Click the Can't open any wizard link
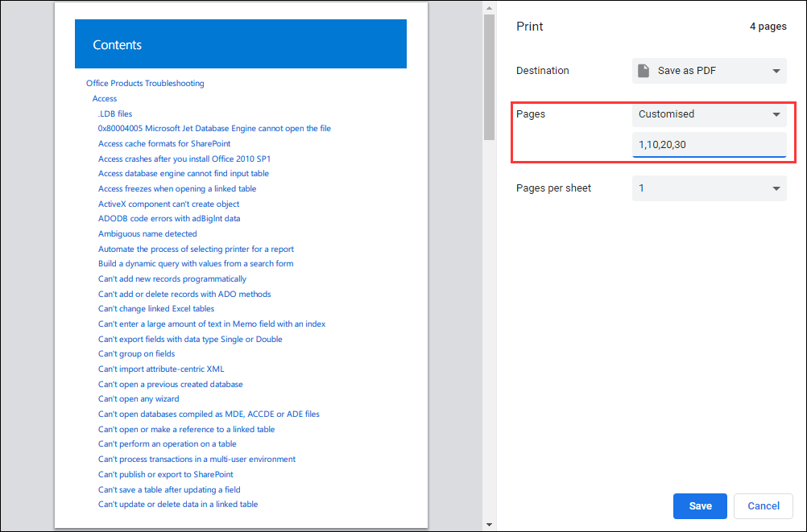The image size is (807, 532). coord(138,398)
